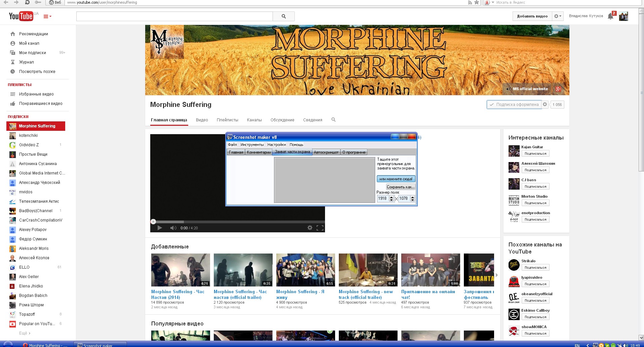
Task: Open the О программе tab
Action: tap(354, 152)
